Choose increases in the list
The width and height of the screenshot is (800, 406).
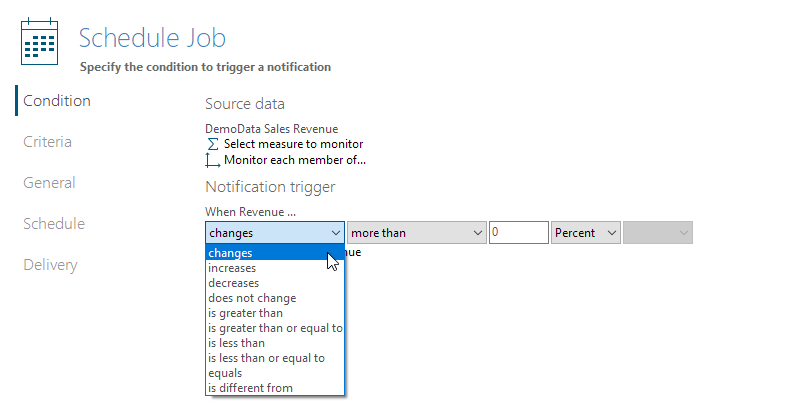275,268
